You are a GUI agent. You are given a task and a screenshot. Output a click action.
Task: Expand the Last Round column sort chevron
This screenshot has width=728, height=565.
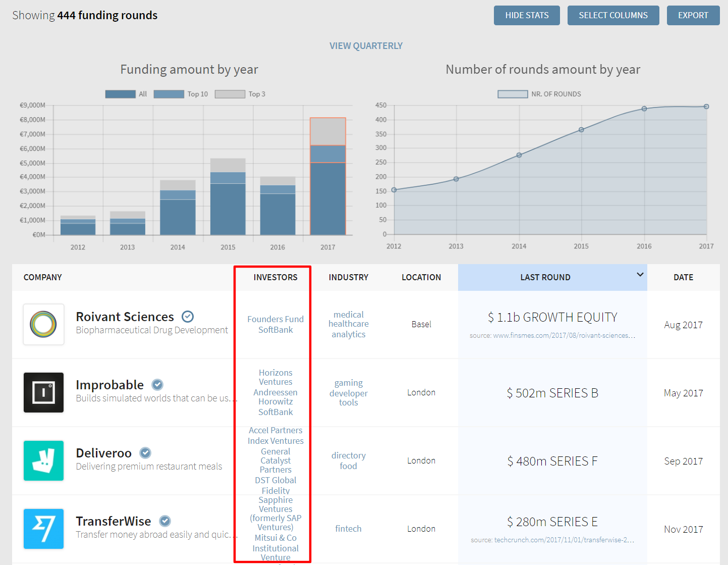tap(640, 275)
